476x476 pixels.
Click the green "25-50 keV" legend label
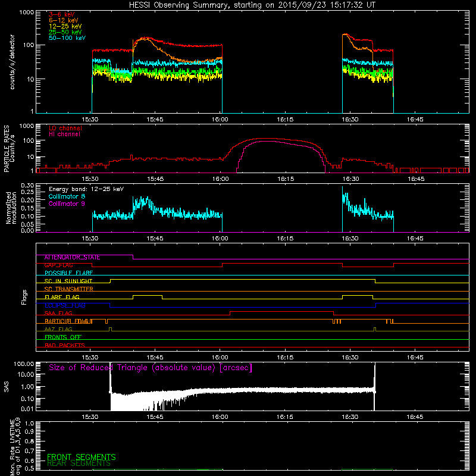[x=65, y=32]
